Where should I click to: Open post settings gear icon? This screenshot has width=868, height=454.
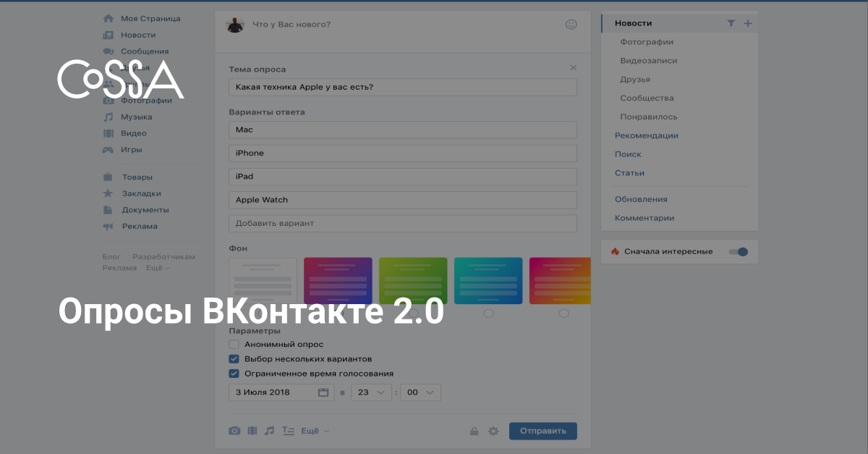point(493,432)
